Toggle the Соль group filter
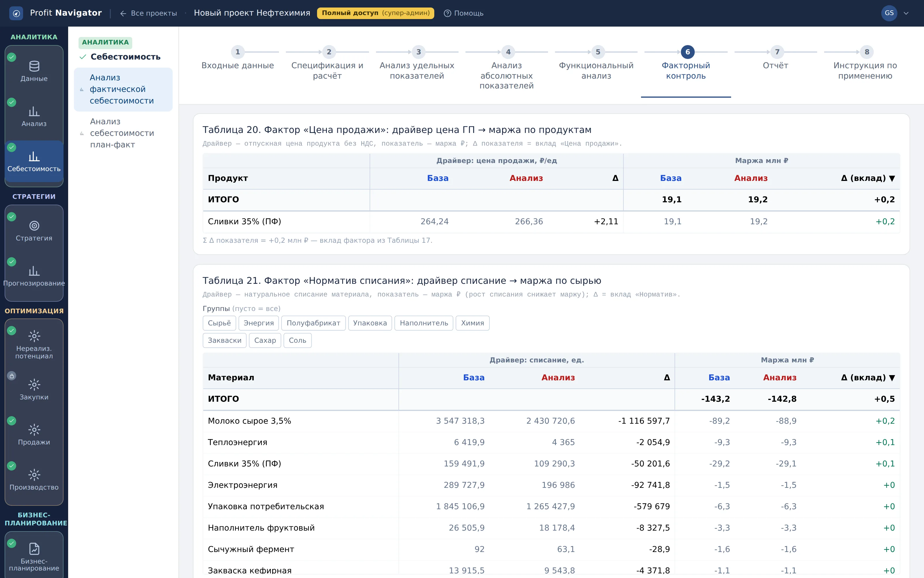This screenshot has height=578, width=924. click(x=297, y=341)
